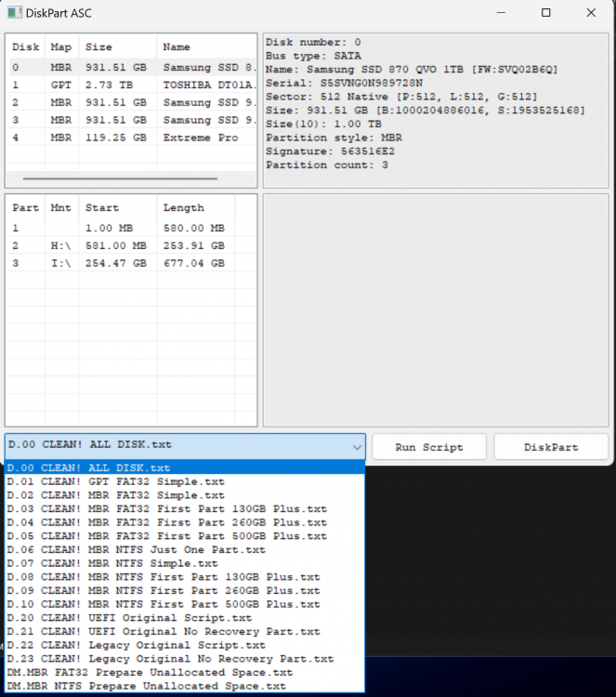
Task: Select D.02 CLEAN! MBR FAT32 Simple.txt
Action: click(x=185, y=495)
